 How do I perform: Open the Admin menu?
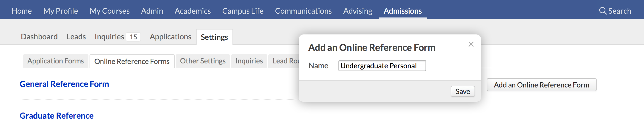click(x=152, y=11)
